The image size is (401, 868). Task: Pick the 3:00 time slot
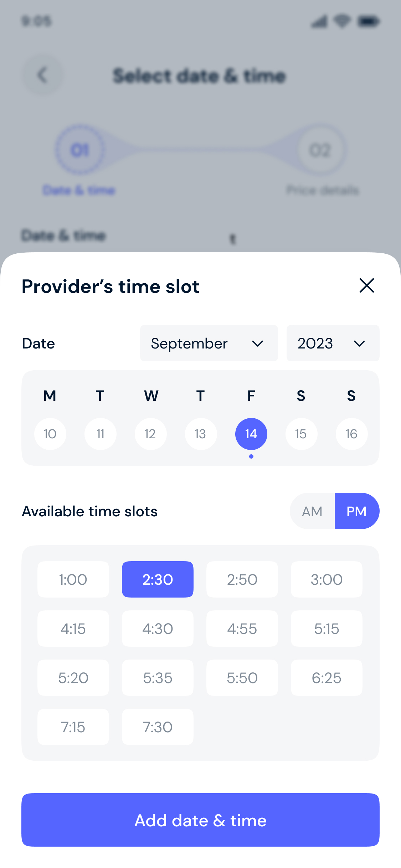[327, 579]
